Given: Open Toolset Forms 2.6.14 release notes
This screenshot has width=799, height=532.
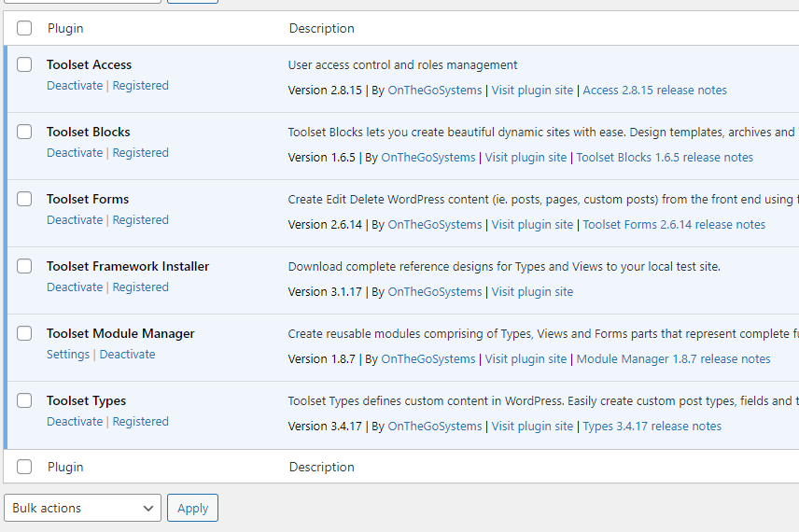Looking at the screenshot, I should pyautogui.click(x=674, y=225).
